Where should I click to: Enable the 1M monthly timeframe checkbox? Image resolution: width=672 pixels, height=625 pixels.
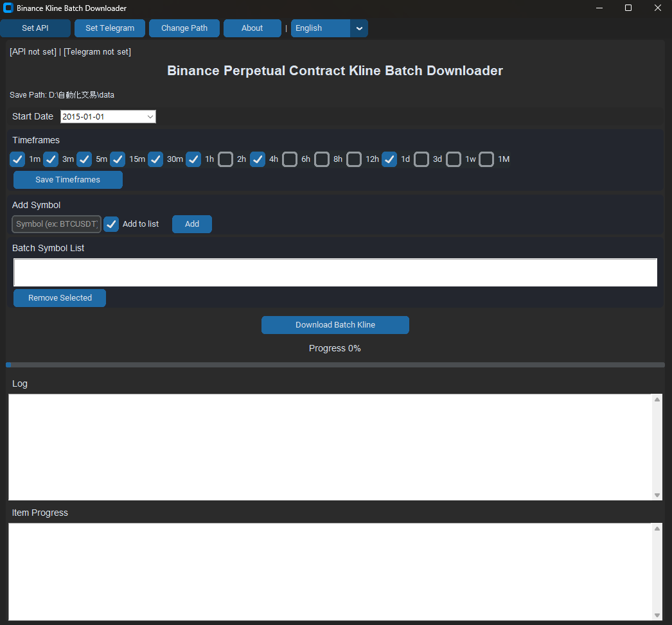[486, 159]
